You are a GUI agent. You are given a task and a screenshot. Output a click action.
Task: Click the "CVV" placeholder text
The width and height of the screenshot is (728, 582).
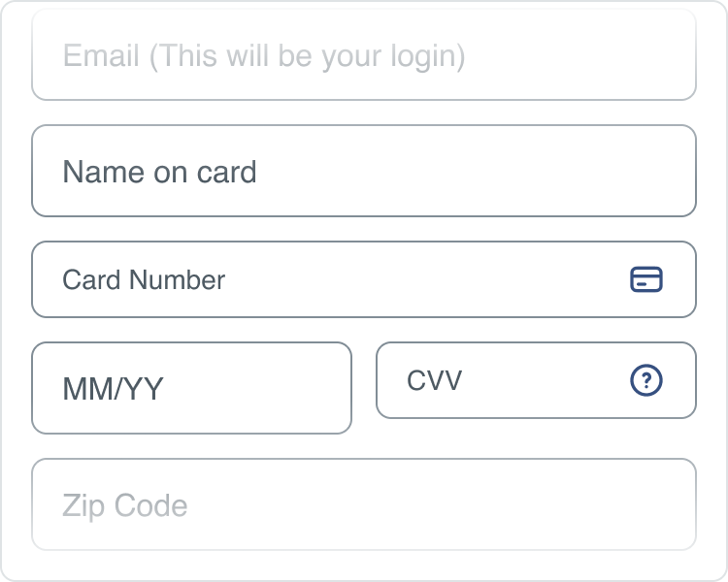(434, 380)
